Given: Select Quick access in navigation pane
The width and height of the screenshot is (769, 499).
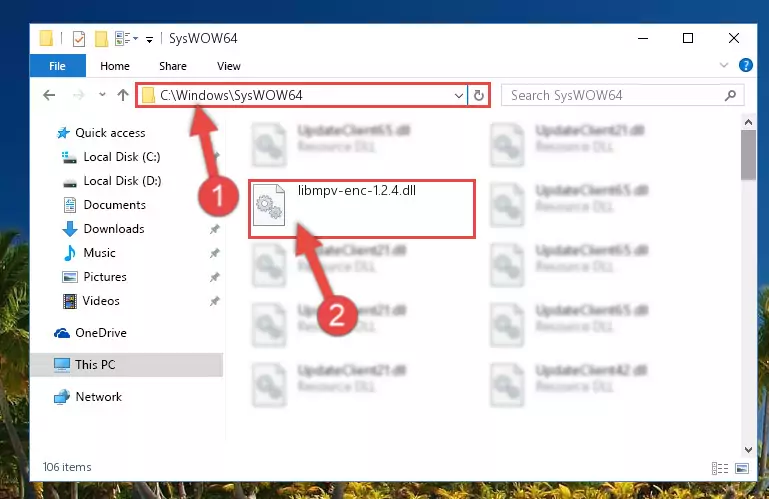Looking at the screenshot, I should [x=110, y=132].
